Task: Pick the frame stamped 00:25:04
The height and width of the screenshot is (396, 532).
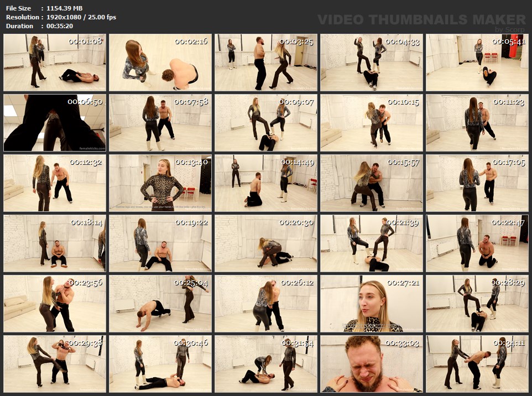Action: click(160, 304)
